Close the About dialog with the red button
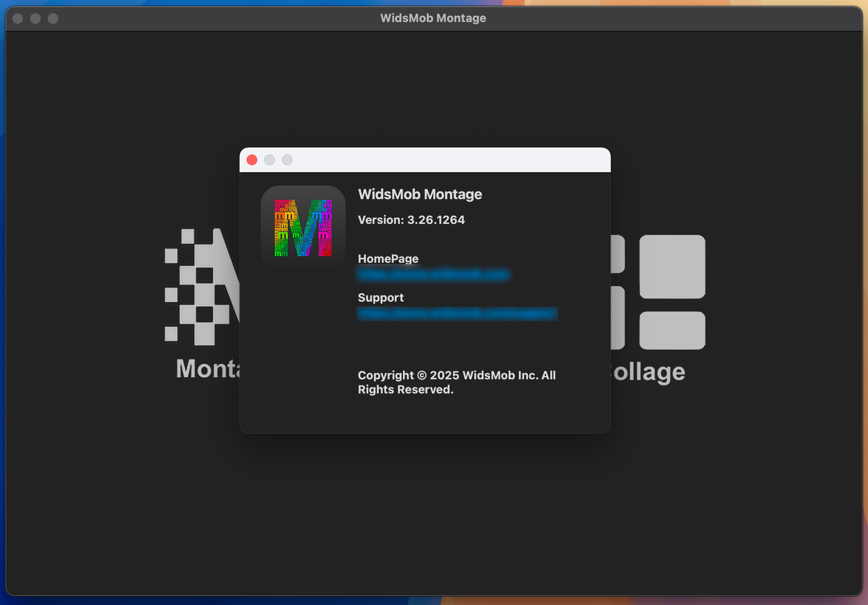The width and height of the screenshot is (868, 605). [252, 160]
